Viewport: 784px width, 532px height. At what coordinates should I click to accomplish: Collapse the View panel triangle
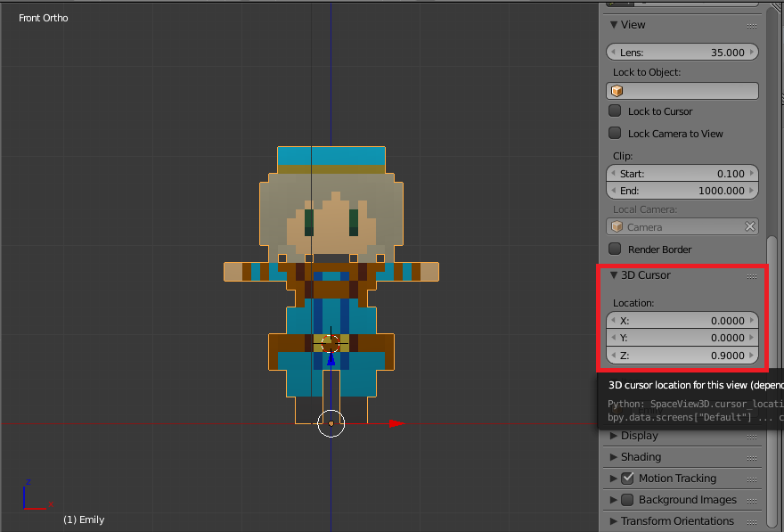[x=614, y=24]
